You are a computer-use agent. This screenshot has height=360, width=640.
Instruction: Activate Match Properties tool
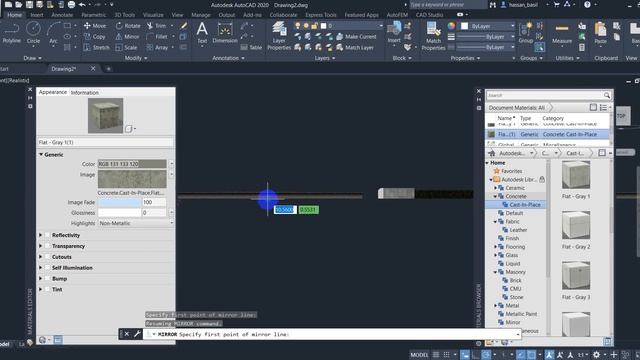(x=433, y=36)
